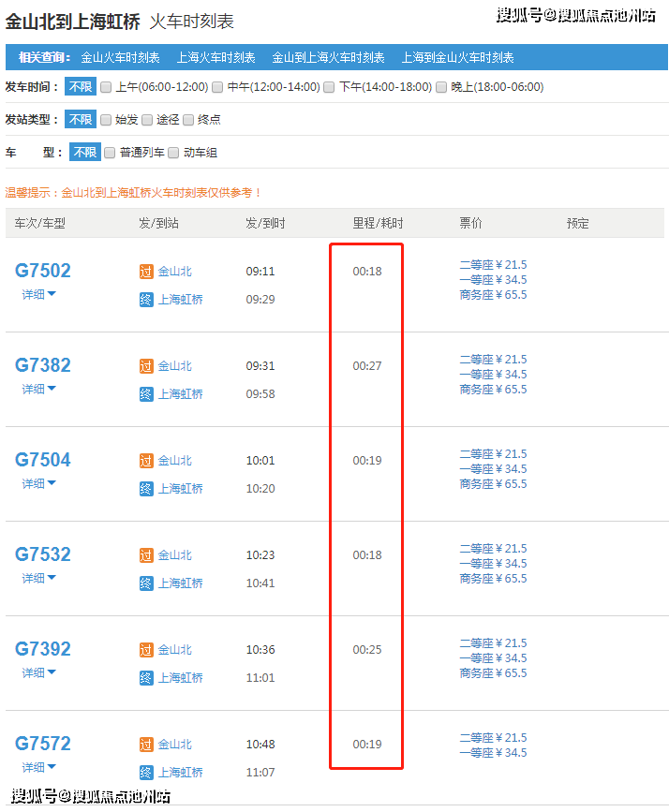Check the 晚上(18:00-06:00) departure time box

[x=441, y=87]
